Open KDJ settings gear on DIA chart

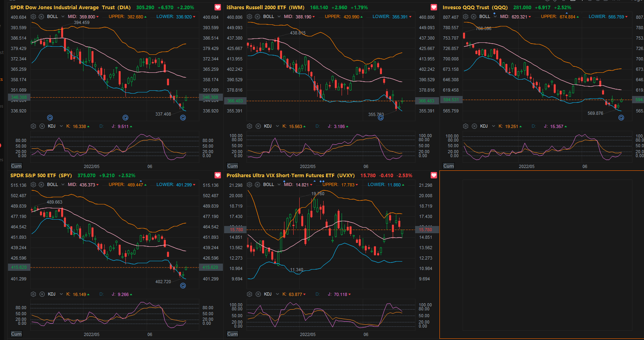click(34, 126)
